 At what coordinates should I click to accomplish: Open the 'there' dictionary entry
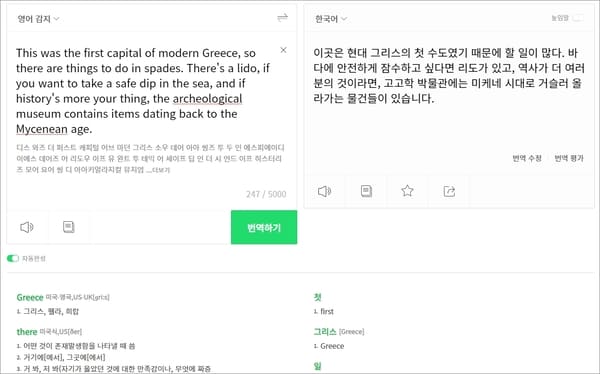coord(27,332)
